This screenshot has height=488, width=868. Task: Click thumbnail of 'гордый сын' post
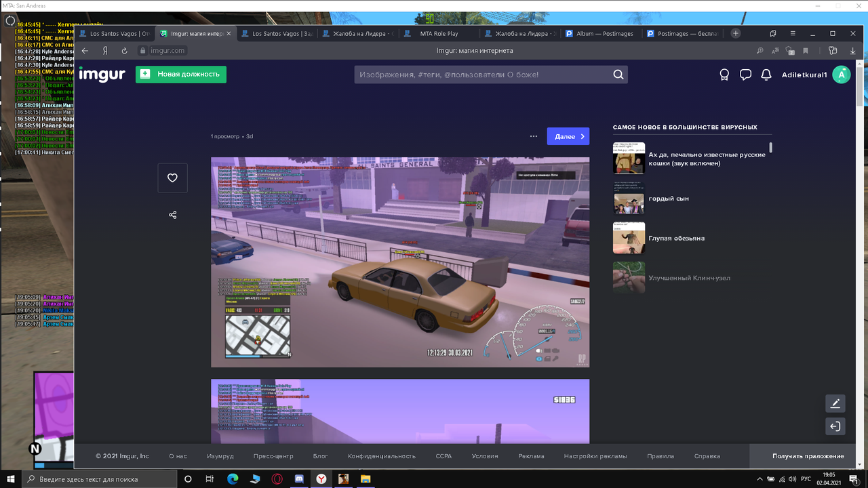tap(629, 198)
